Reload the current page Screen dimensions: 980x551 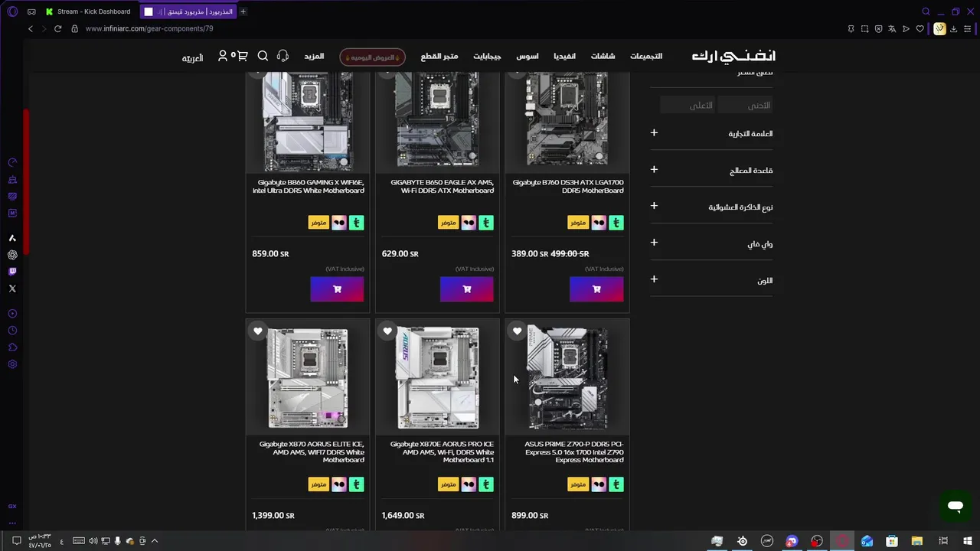(57, 28)
